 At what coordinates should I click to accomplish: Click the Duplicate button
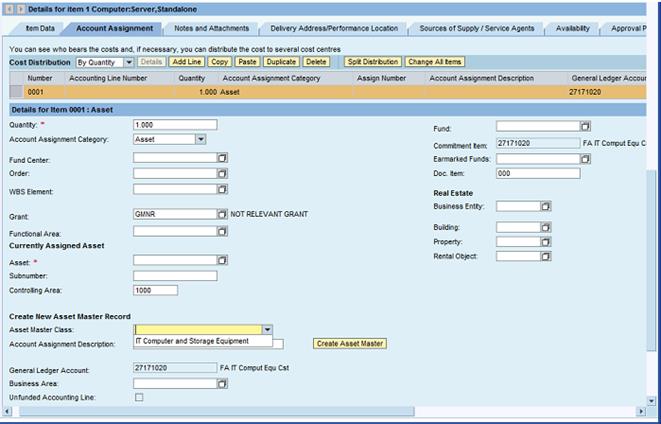click(x=281, y=62)
